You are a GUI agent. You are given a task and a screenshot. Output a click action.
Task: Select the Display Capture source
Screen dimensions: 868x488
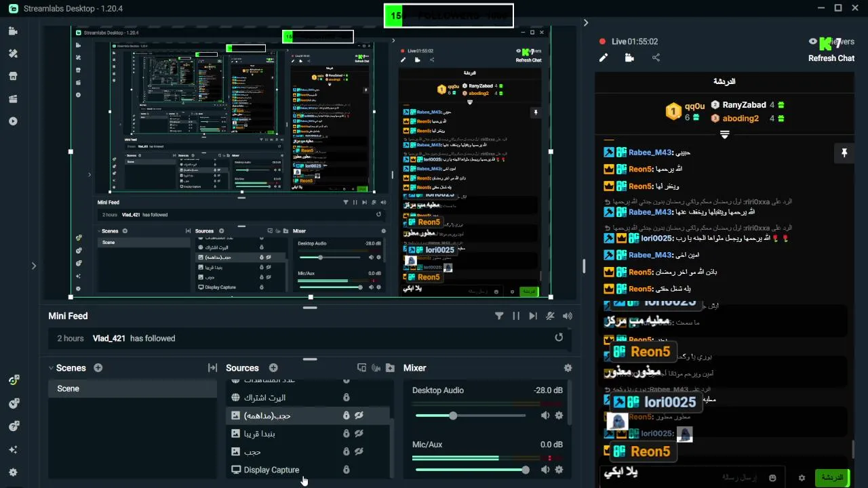309,470
